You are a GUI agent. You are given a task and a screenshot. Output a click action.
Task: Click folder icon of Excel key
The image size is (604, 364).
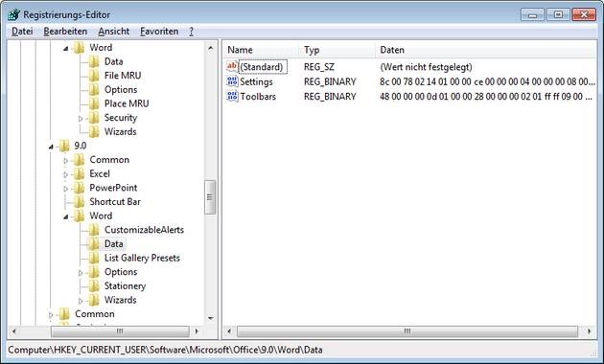pos(79,174)
